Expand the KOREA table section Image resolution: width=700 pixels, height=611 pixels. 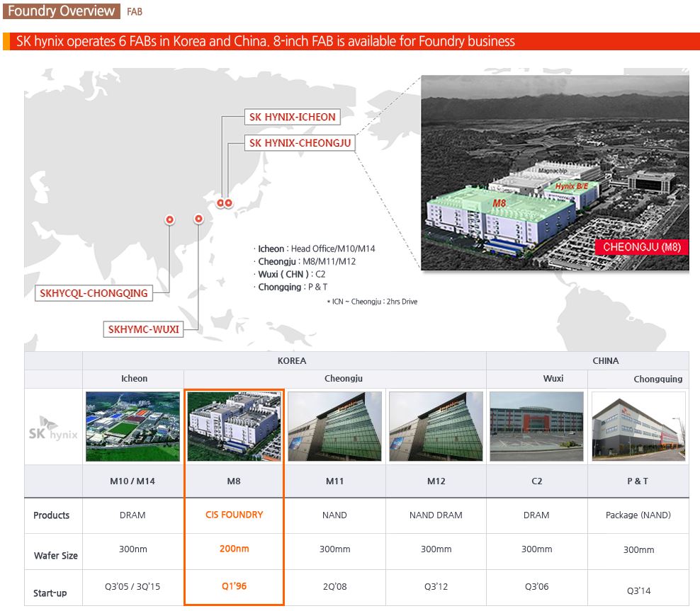292,360
